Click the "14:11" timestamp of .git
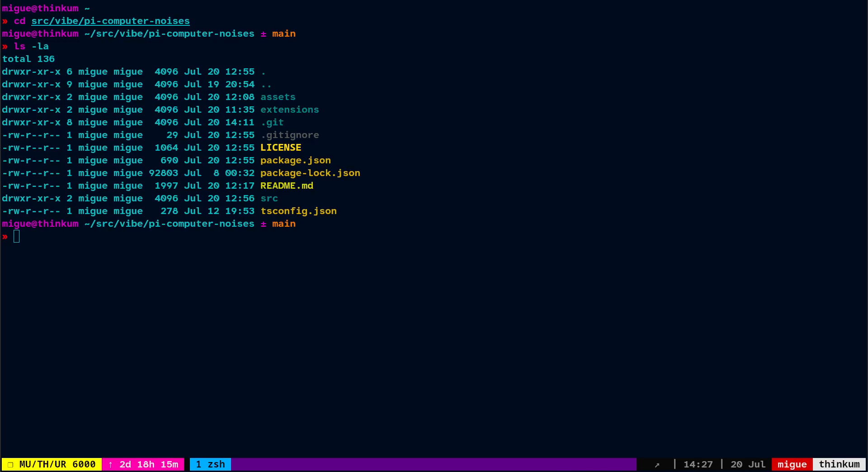868x472 pixels. pos(240,122)
